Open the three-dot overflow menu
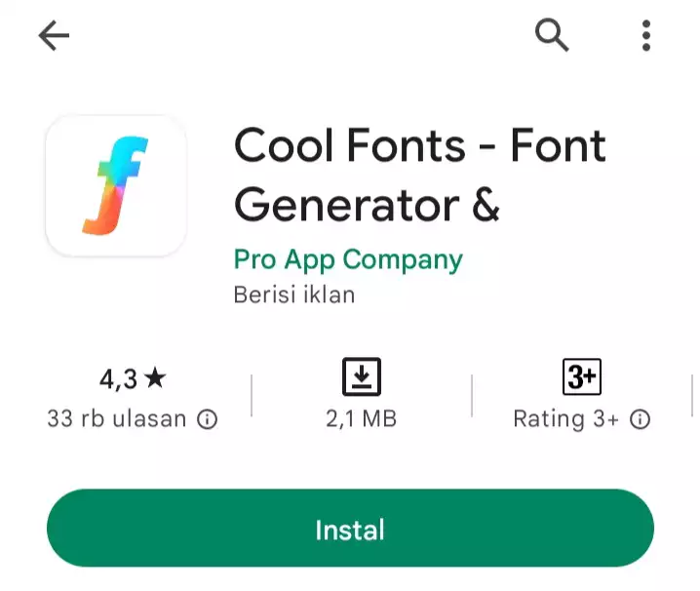The height and width of the screenshot is (591, 700). [646, 35]
